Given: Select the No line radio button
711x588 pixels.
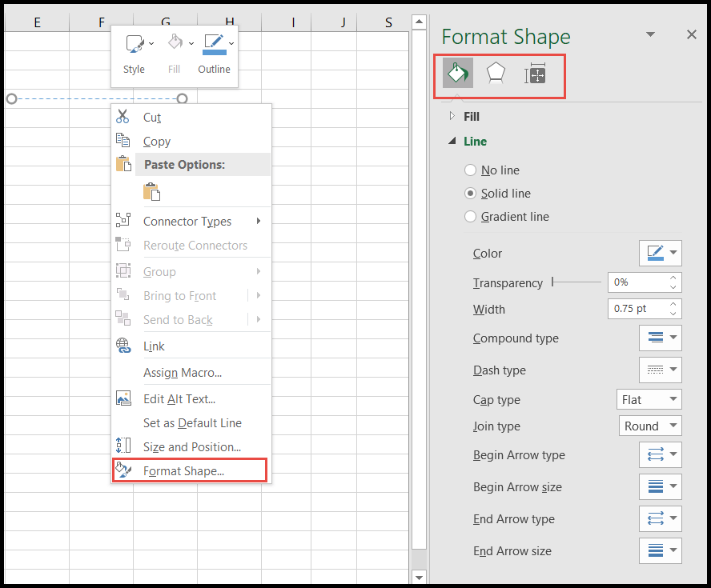Looking at the screenshot, I should [x=470, y=170].
